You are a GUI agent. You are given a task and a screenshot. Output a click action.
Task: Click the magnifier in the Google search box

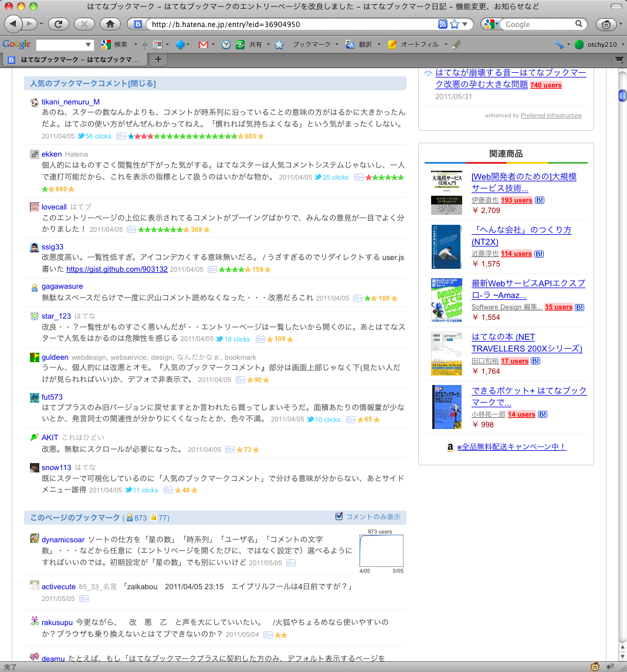578,24
